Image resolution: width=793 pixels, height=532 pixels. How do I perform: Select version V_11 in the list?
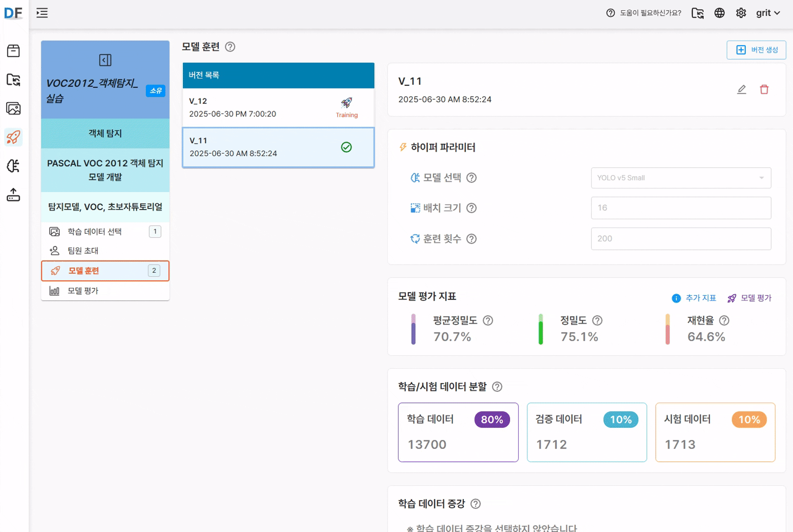[278, 147]
